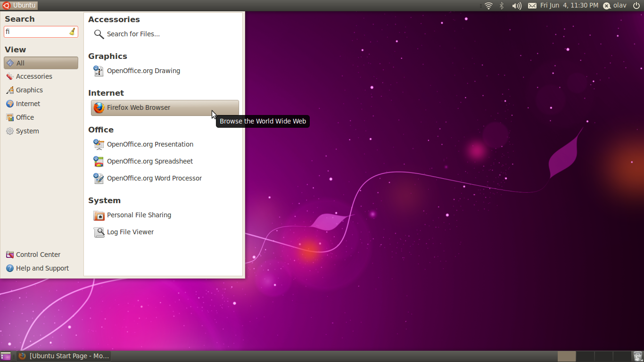The image size is (644, 362).
Task: Select System in the View sidebar
Action: click(x=41, y=131)
